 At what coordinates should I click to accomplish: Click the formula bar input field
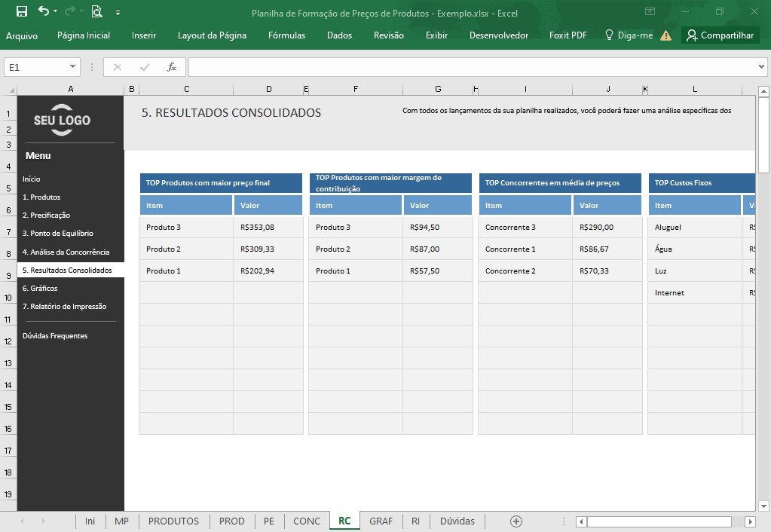tap(471, 67)
